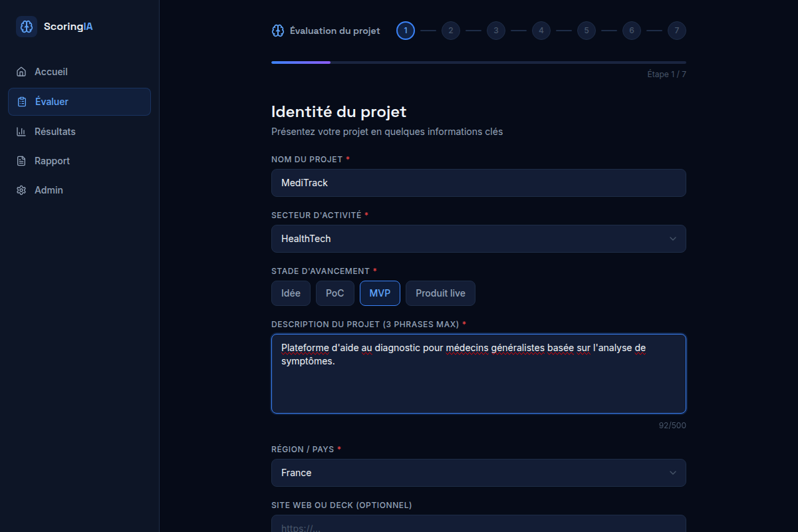
Task: Select the MVP stage option
Action: 380,293
